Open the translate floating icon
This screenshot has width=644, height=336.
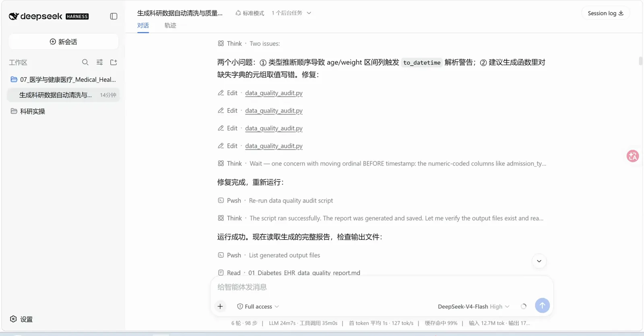pos(633,156)
